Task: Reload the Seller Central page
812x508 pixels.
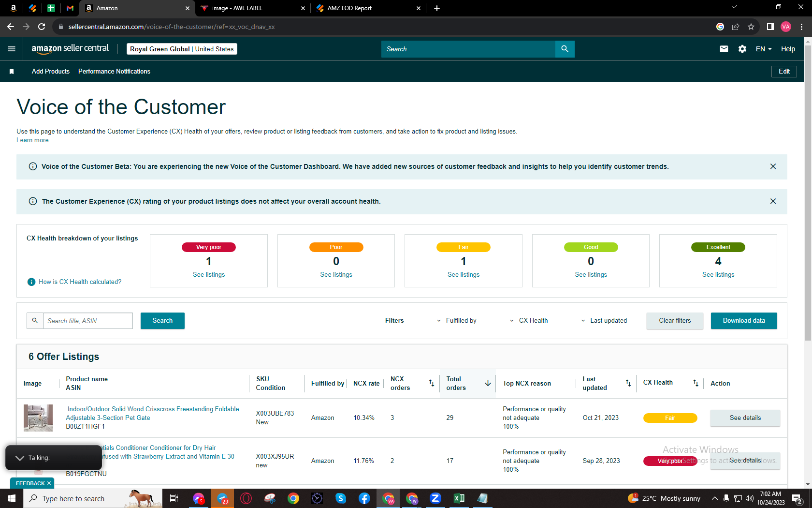Action: pyautogui.click(x=42, y=27)
